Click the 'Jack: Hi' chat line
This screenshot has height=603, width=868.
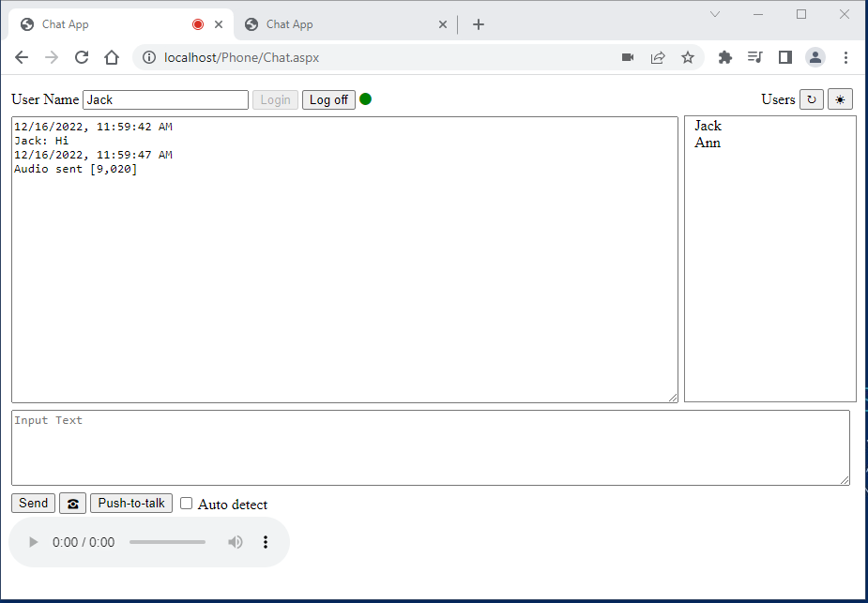pyautogui.click(x=41, y=141)
